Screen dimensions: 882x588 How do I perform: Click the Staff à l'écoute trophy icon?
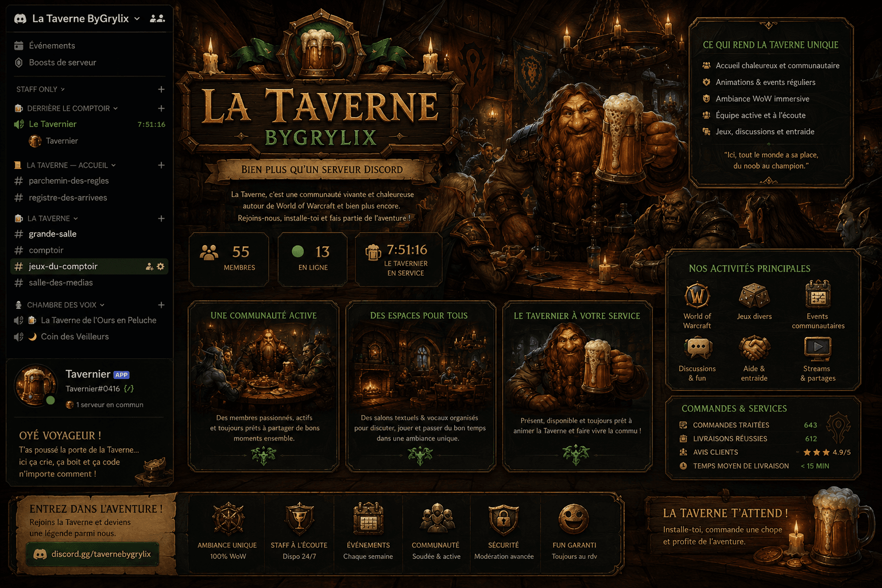pos(299,519)
